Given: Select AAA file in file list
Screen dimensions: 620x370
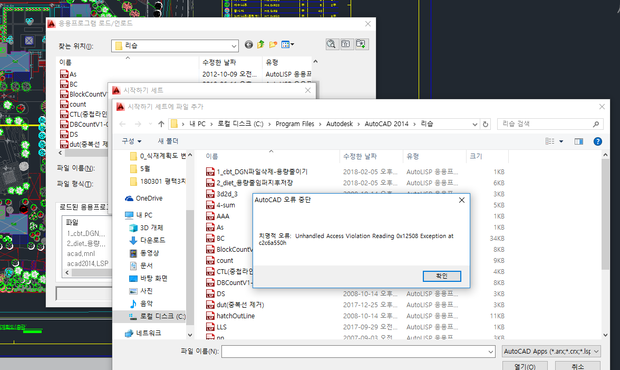Looking at the screenshot, I should (218, 216).
